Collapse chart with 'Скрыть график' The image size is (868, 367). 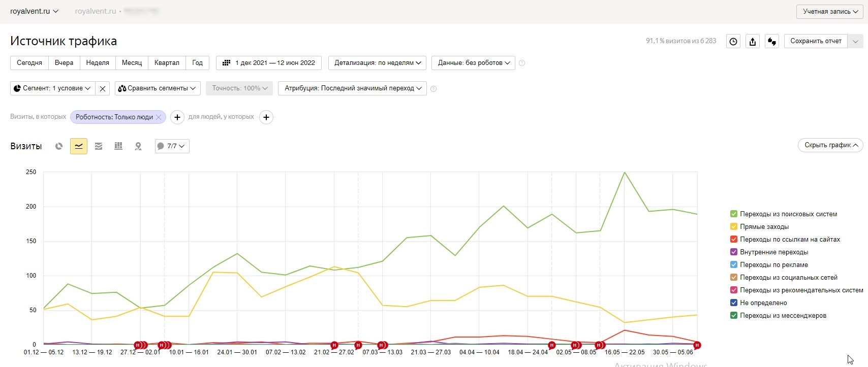click(x=830, y=145)
